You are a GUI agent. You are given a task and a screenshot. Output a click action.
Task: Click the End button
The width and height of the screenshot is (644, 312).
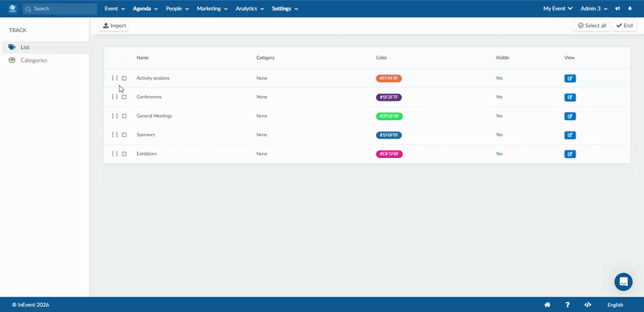625,26
